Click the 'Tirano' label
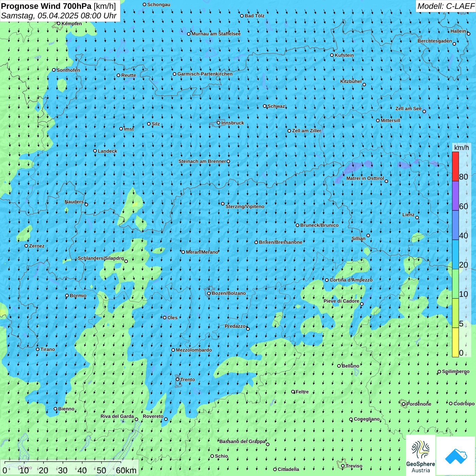The image size is (476, 476). tap(48, 349)
